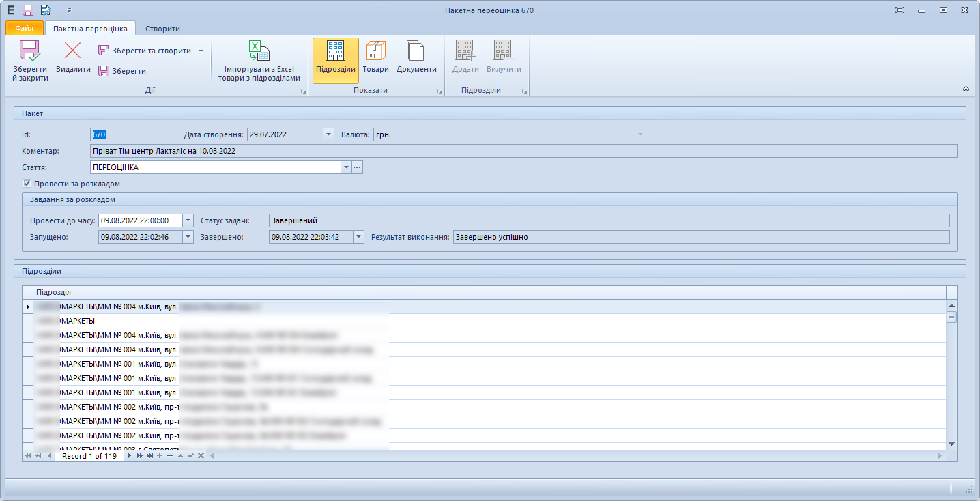Switch to the Створити ribbon tab
Viewport: 980px width, 501px height.
coord(162,29)
